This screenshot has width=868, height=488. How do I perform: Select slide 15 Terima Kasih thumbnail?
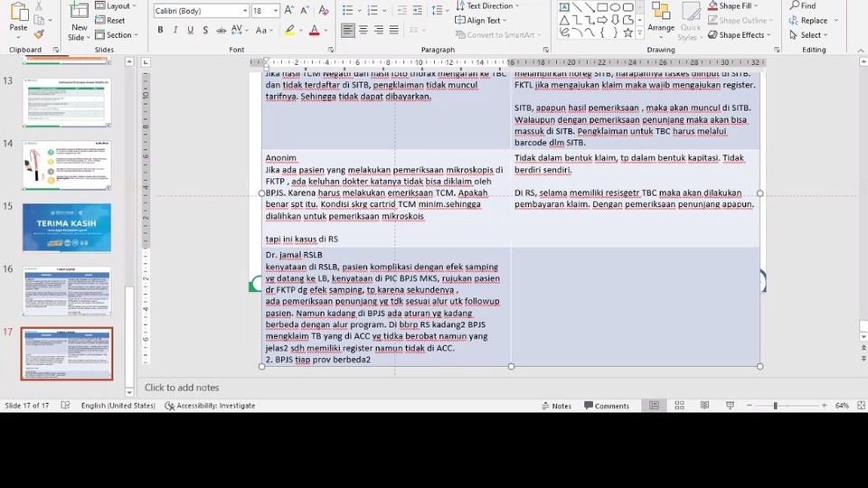tap(67, 228)
